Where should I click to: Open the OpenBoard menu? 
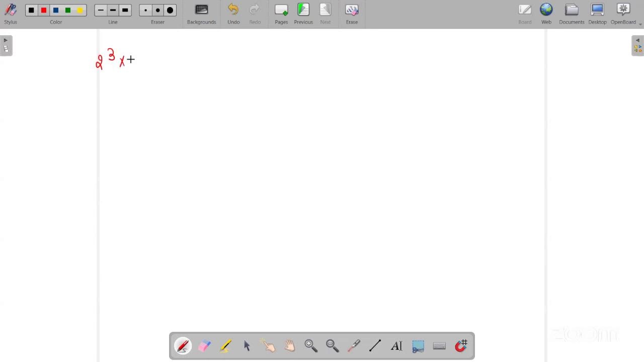coord(624,14)
